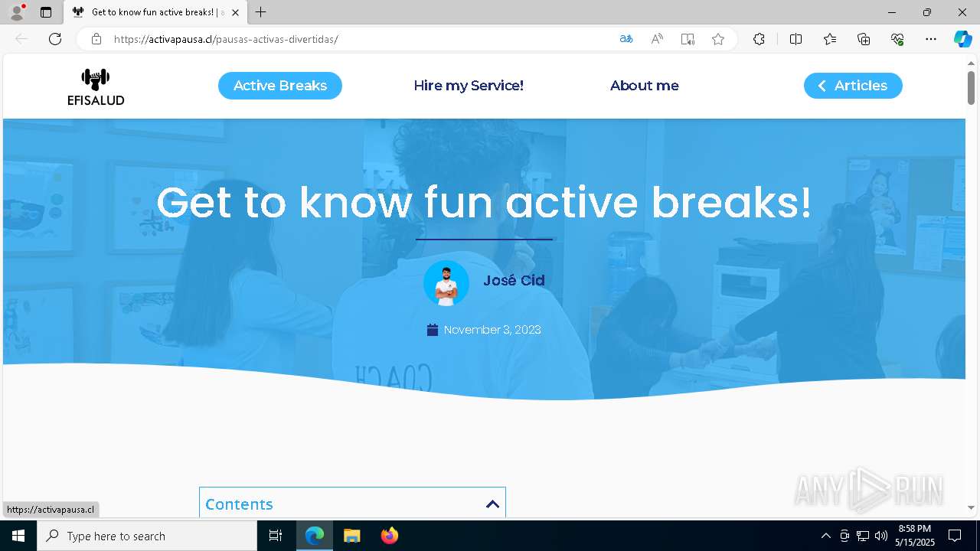
Task: Enter Immersive Reader
Action: click(688, 39)
